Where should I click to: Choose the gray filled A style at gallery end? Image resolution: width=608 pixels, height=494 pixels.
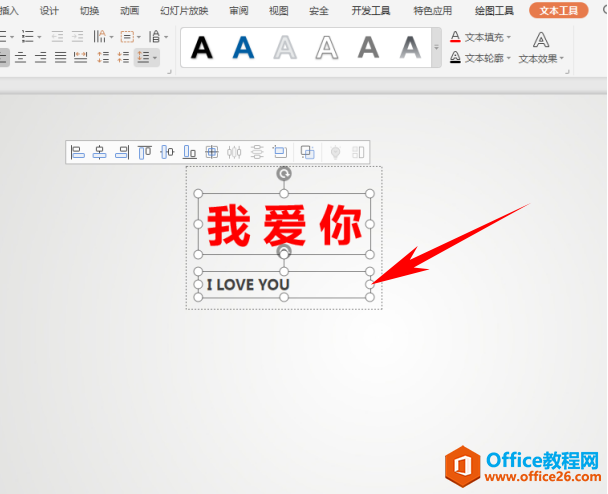410,46
